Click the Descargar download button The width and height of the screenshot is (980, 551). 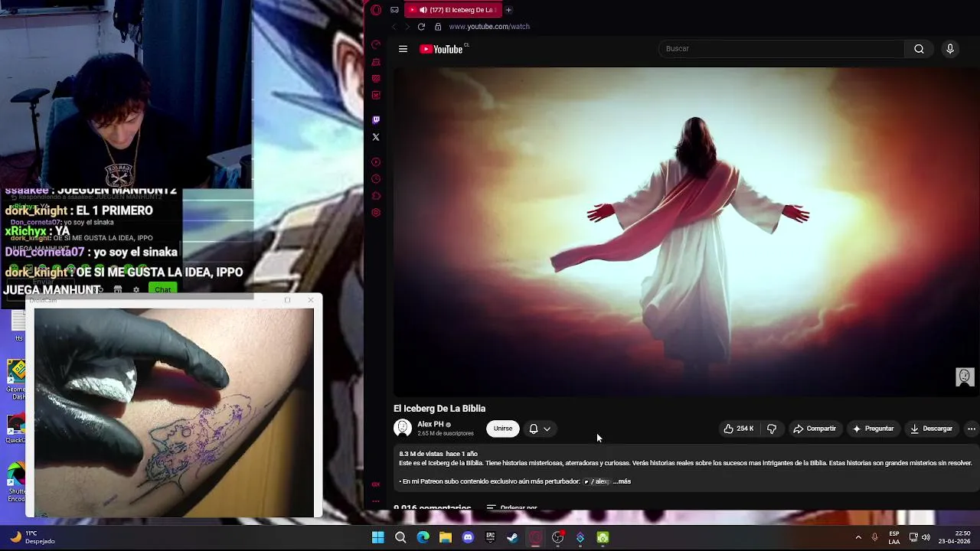[x=931, y=429]
